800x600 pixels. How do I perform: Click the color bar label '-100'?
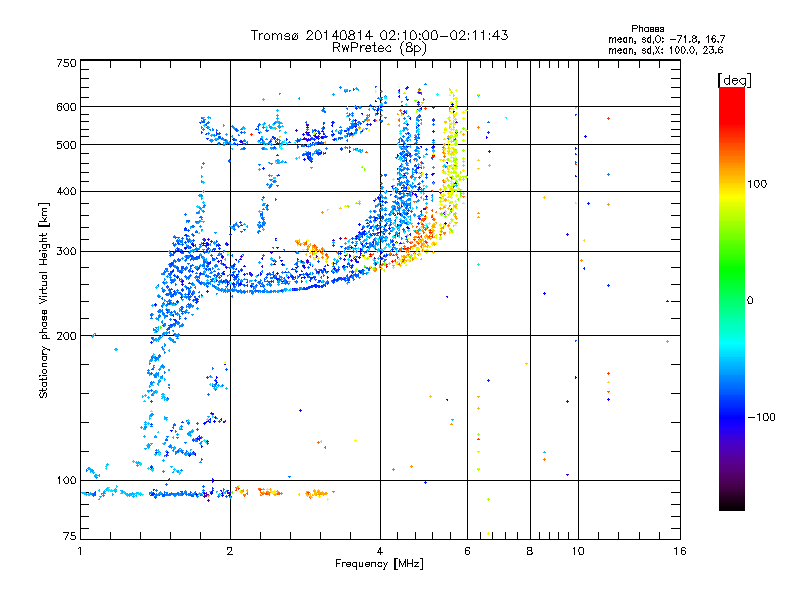click(x=761, y=417)
